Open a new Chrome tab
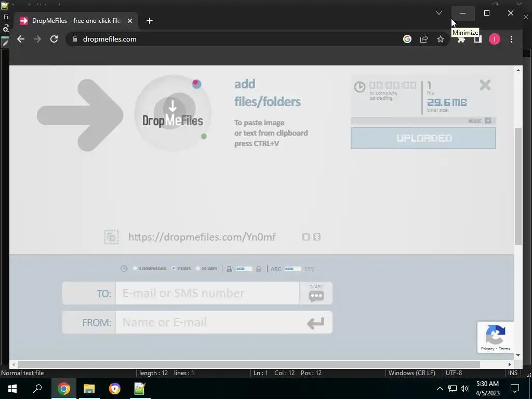The image size is (532, 399). [x=149, y=21]
